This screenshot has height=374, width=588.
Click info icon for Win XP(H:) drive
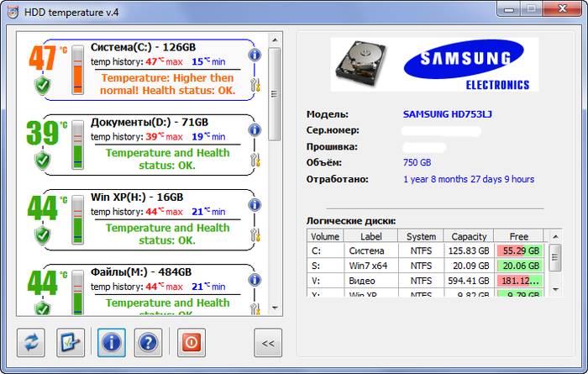[x=255, y=205]
